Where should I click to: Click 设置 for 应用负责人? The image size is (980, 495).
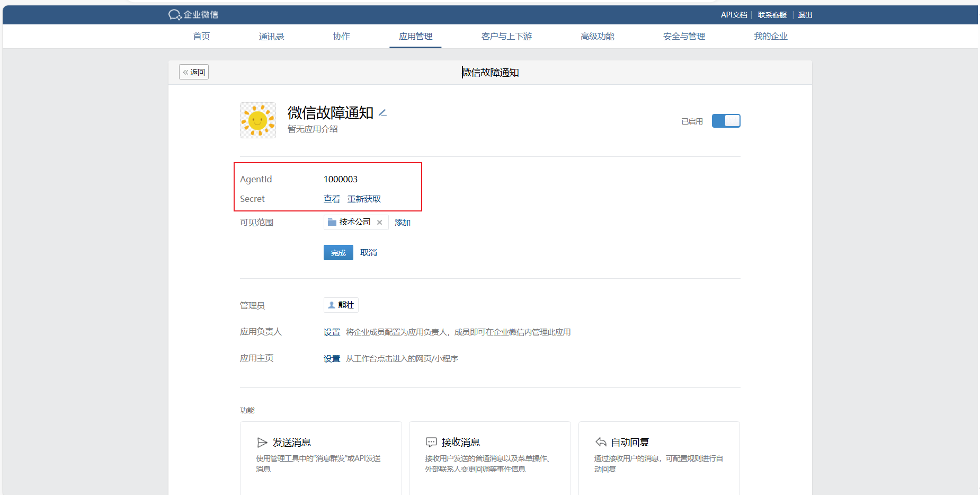click(332, 332)
